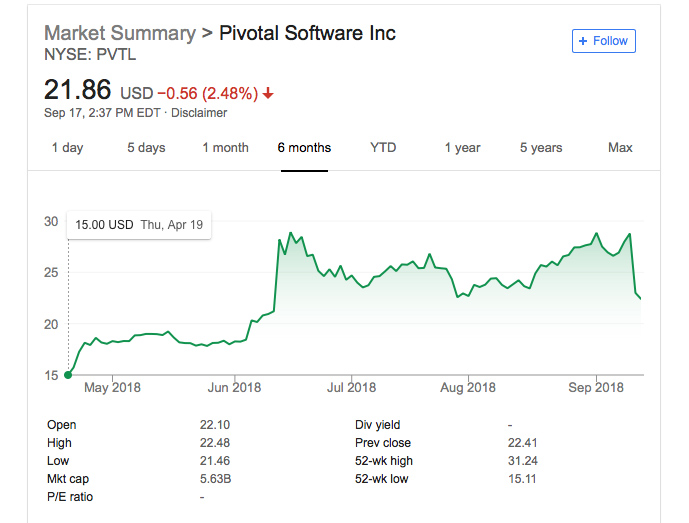
Task: Click the red down arrow indicator
Action: pyautogui.click(x=268, y=93)
